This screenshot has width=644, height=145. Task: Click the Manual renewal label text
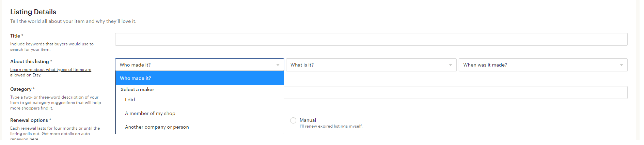(308, 120)
